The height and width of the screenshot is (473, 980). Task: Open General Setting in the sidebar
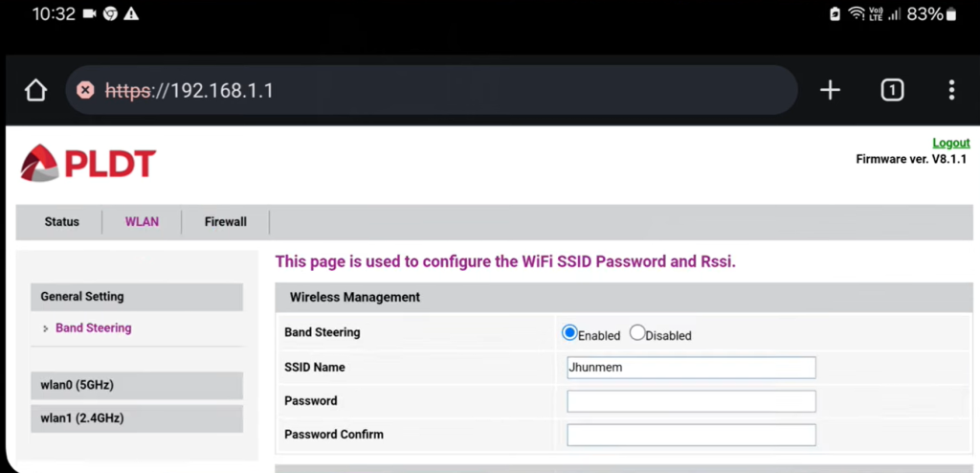tap(137, 297)
